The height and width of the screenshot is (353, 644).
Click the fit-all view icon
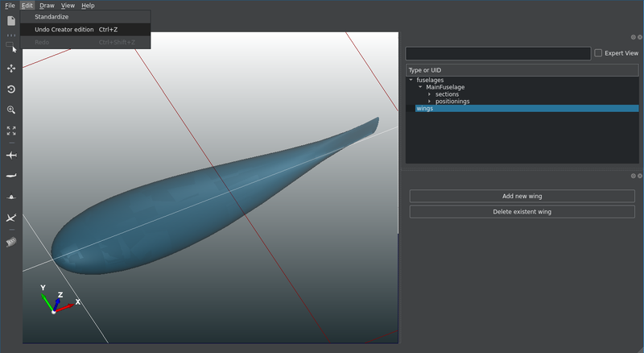pos(11,130)
